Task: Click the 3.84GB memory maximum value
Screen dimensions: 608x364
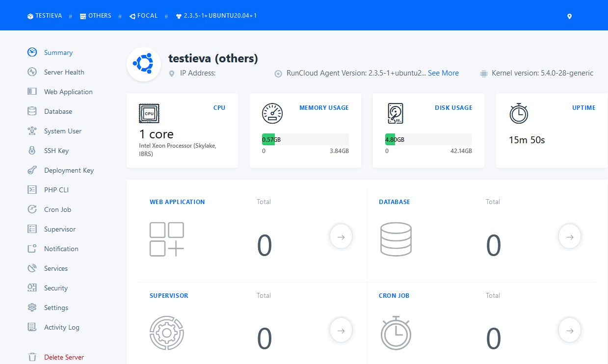Action: tap(339, 151)
